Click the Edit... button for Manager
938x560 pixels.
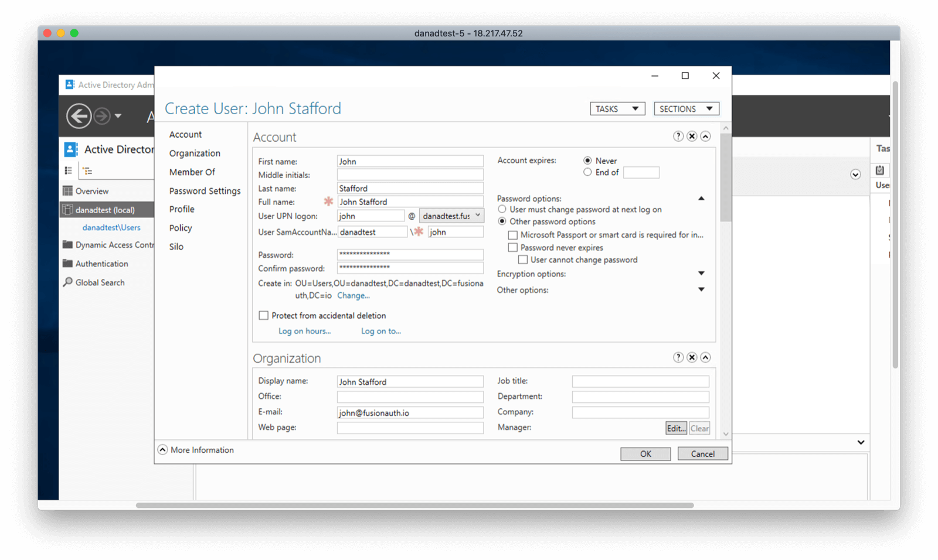pos(676,428)
